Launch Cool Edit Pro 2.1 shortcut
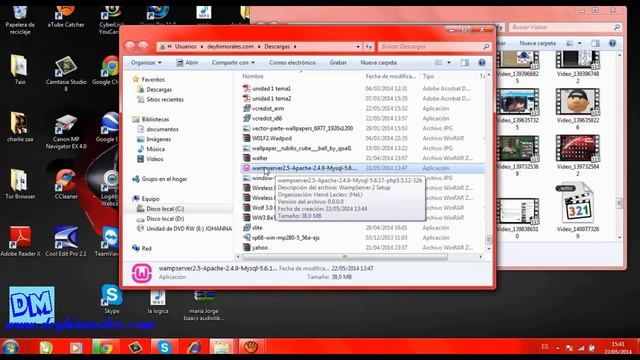Screen dimensions: 640x360 pyautogui.click(x=66, y=241)
